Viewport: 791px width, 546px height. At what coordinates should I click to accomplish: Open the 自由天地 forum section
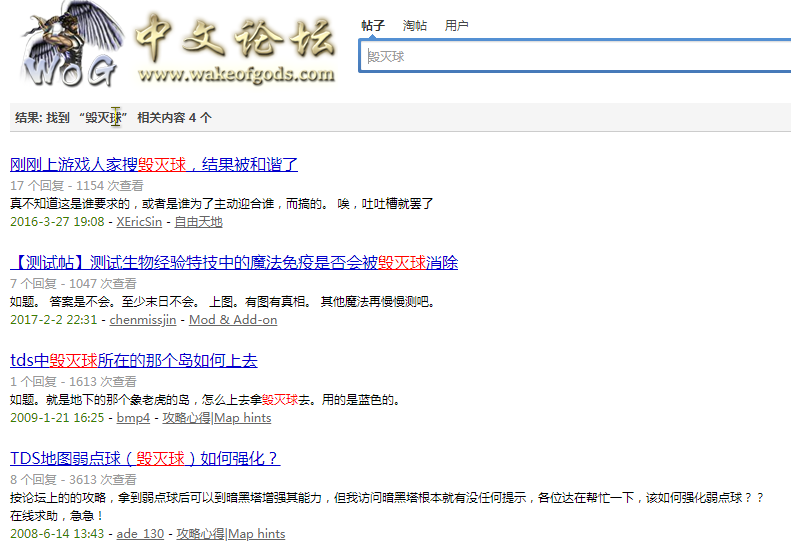tap(198, 222)
